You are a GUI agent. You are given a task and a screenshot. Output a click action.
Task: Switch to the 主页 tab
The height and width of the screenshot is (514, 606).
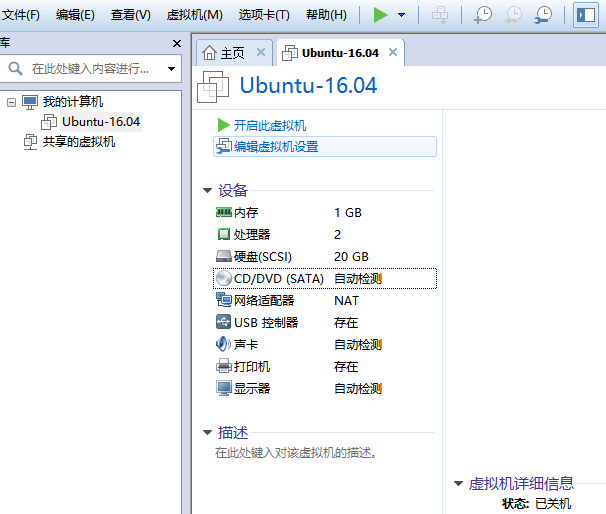(x=232, y=53)
